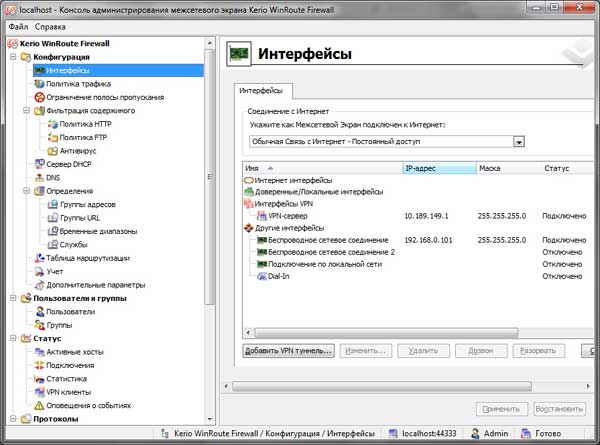Click the interface list horizontal scrollbar

click(x=386, y=333)
